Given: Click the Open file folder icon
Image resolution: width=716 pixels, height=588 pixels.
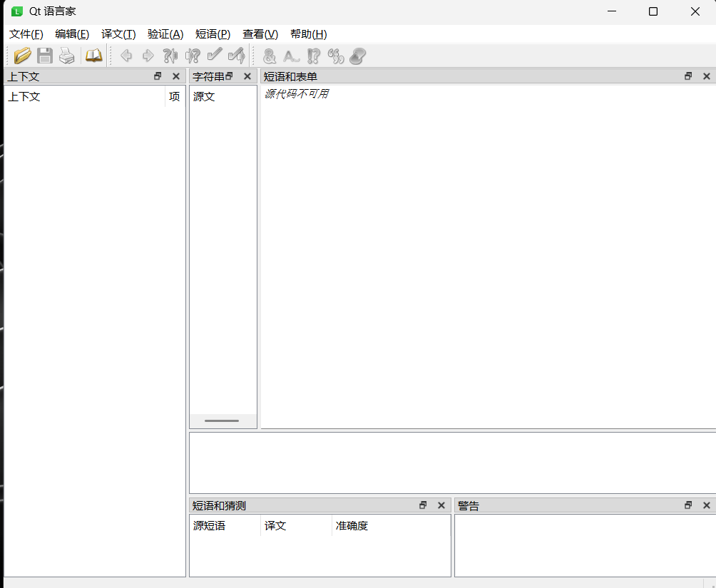Looking at the screenshot, I should [x=22, y=56].
